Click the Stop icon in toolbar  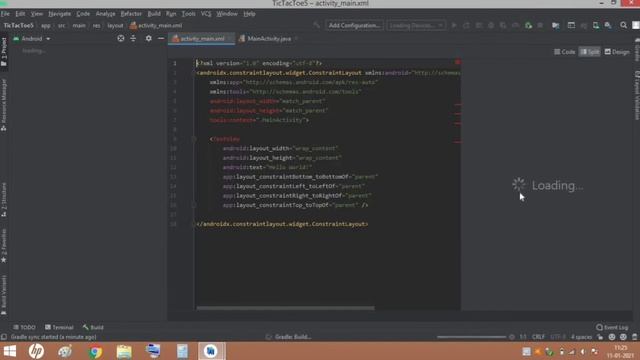[540, 25]
